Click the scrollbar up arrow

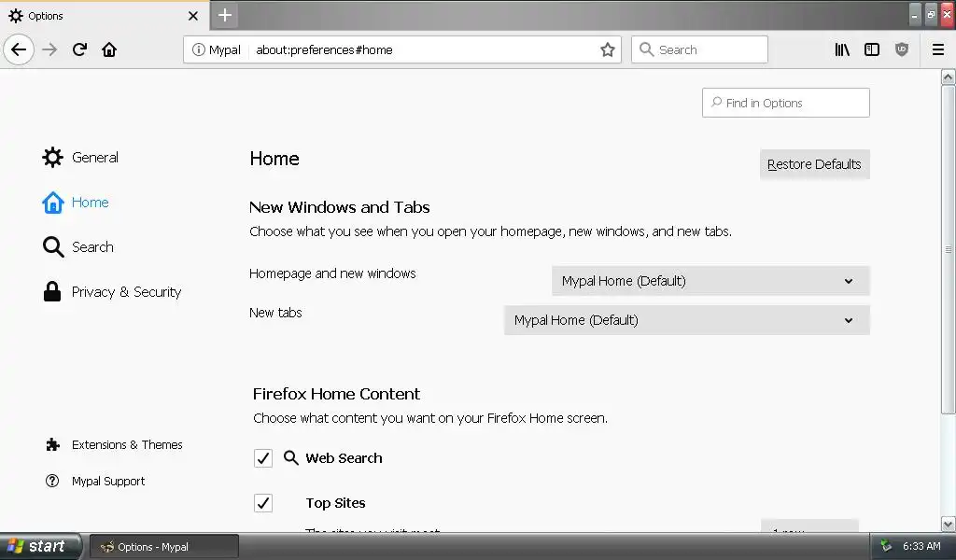point(948,77)
